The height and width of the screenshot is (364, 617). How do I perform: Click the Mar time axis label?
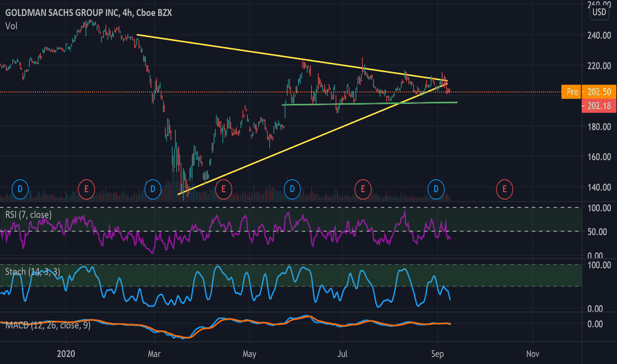pyautogui.click(x=154, y=354)
